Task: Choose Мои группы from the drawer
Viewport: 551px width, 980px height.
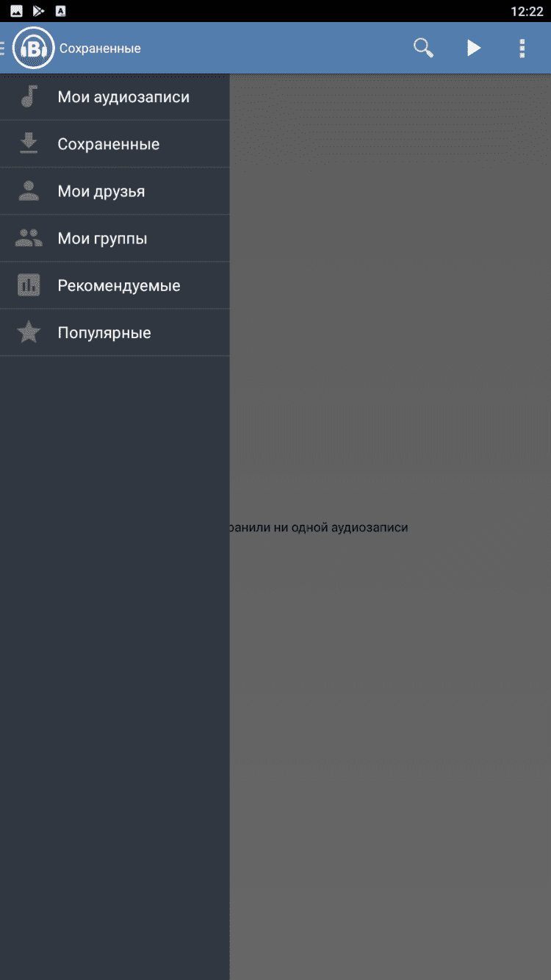Action: point(115,238)
